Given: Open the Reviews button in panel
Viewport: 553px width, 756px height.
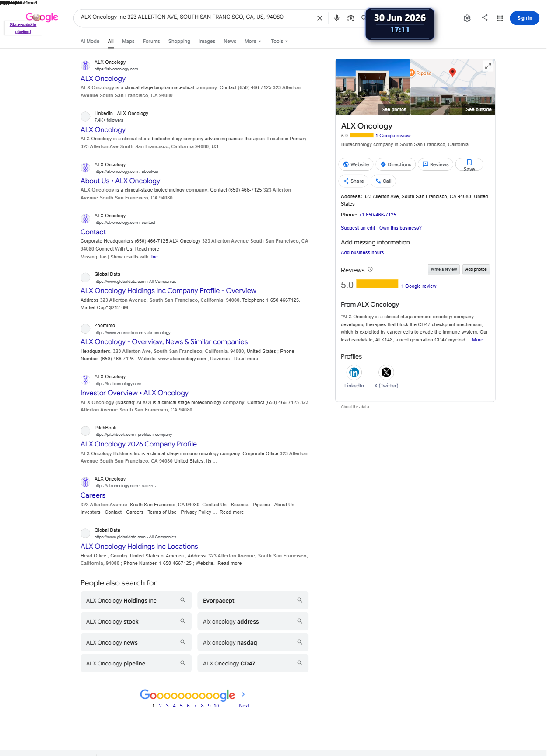Looking at the screenshot, I should (435, 164).
